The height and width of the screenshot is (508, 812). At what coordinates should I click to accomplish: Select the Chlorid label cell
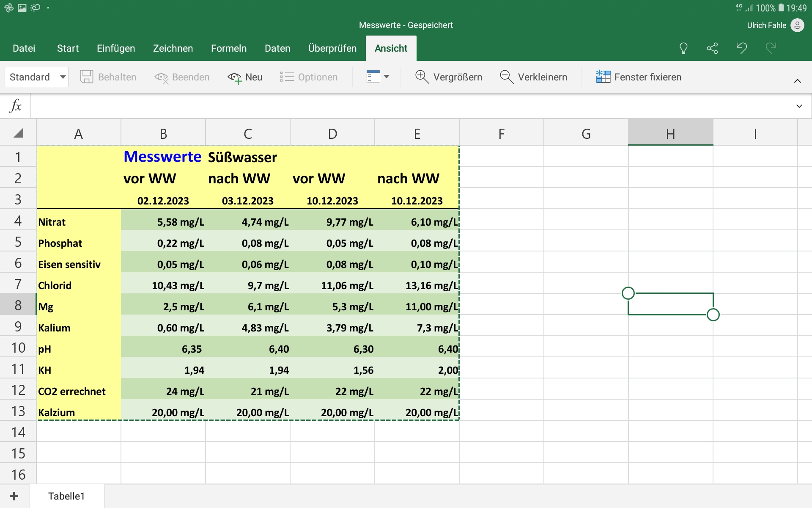pos(79,283)
